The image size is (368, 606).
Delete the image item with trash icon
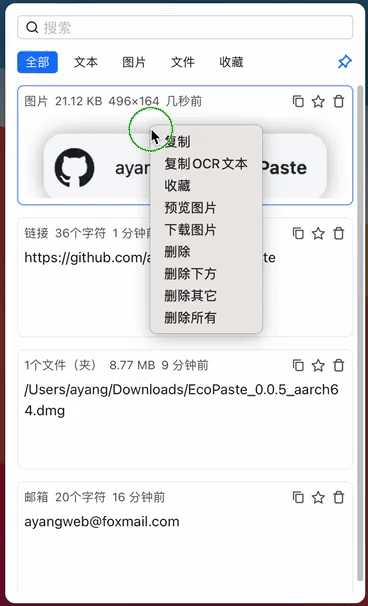click(x=339, y=101)
